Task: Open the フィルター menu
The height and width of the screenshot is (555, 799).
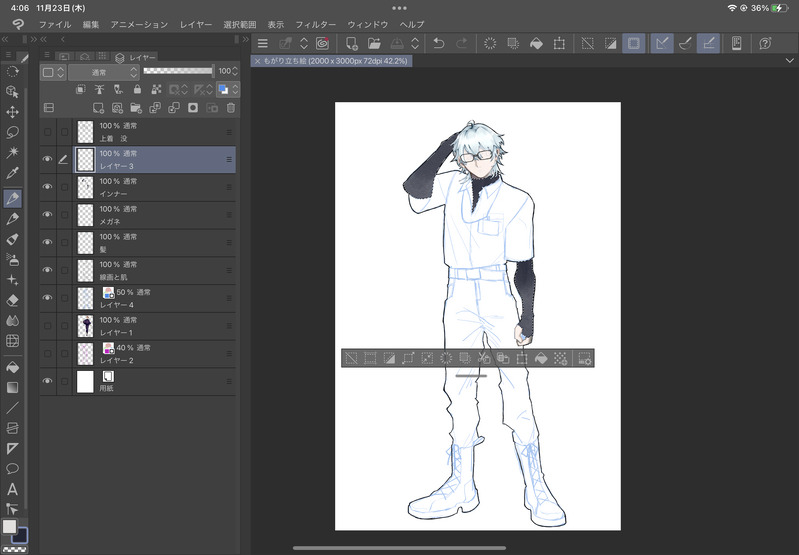Action: point(315,23)
